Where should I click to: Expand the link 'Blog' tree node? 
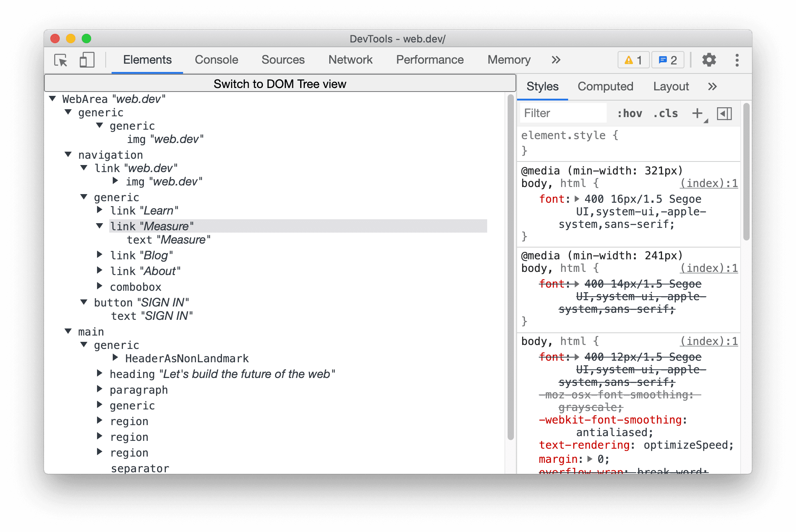click(101, 256)
